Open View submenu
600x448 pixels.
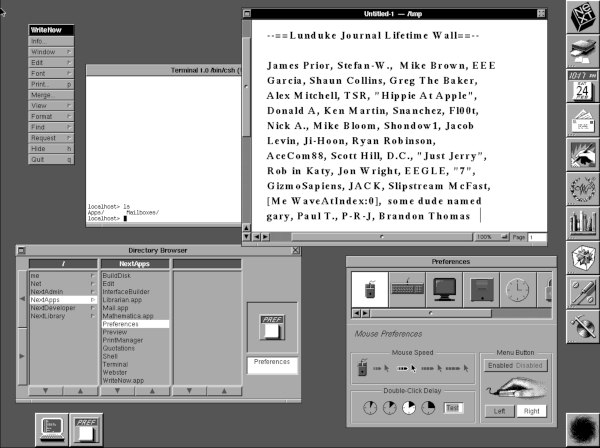tap(51, 106)
